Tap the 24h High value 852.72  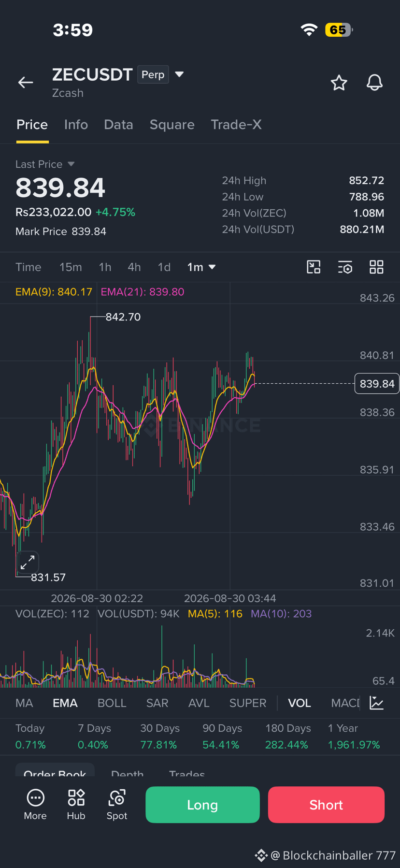click(367, 180)
